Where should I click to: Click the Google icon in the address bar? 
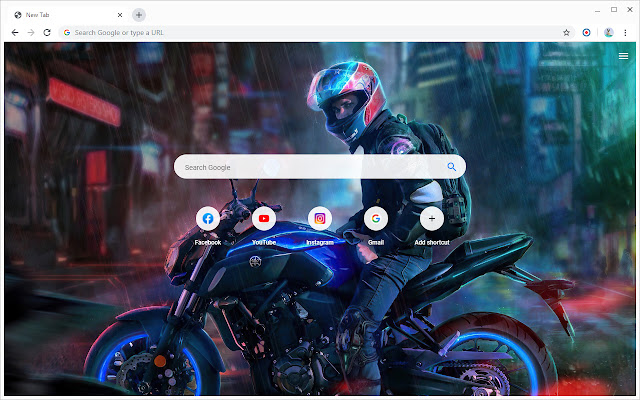point(67,33)
